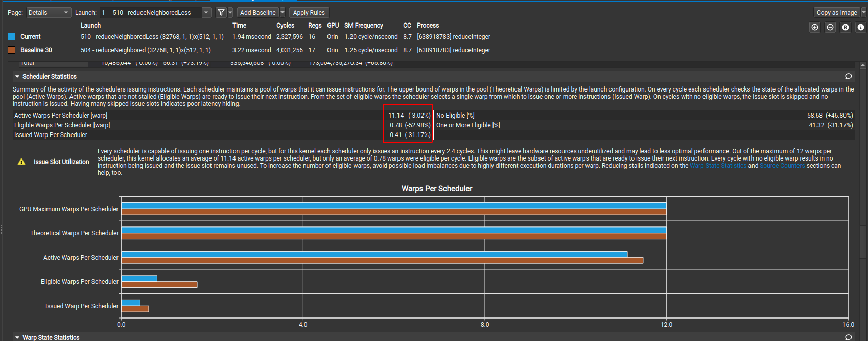Click the Add Baseline button

(x=257, y=12)
